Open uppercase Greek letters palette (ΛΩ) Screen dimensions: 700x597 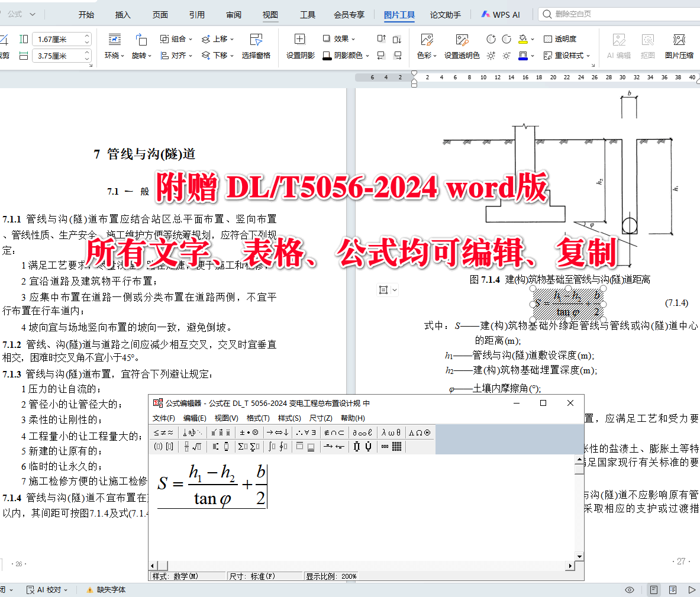click(x=420, y=433)
